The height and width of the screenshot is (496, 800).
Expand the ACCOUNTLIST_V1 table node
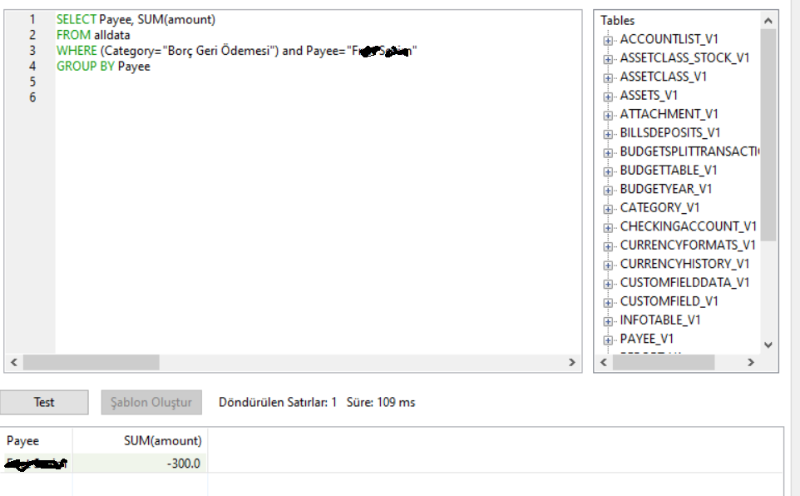tap(608, 40)
